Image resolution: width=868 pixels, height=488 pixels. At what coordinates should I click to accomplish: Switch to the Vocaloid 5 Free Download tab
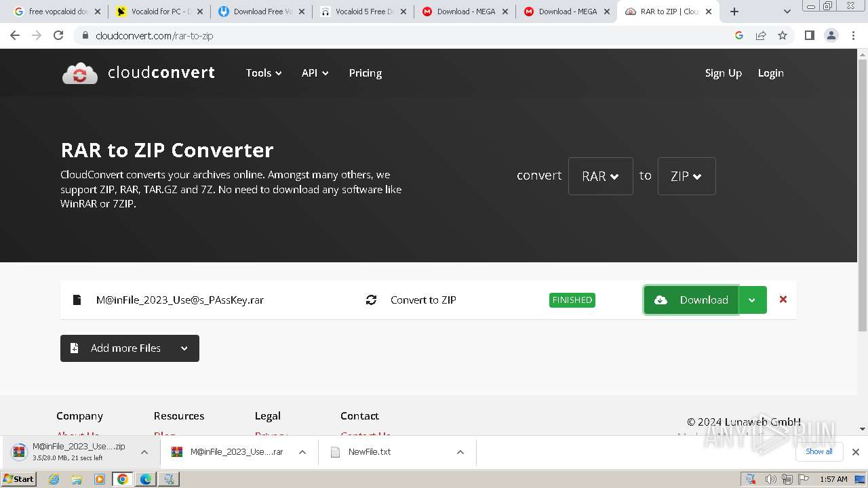(x=363, y=12)
